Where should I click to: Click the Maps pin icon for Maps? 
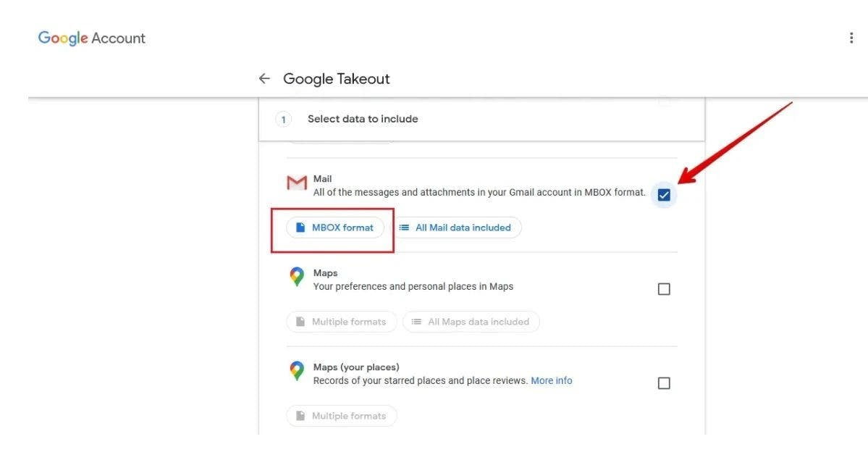point(297,277)
